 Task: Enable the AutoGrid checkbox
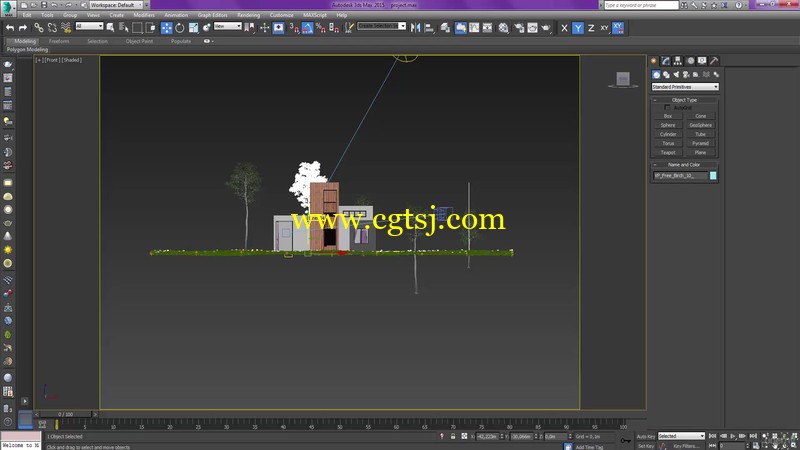pos(667,108)
